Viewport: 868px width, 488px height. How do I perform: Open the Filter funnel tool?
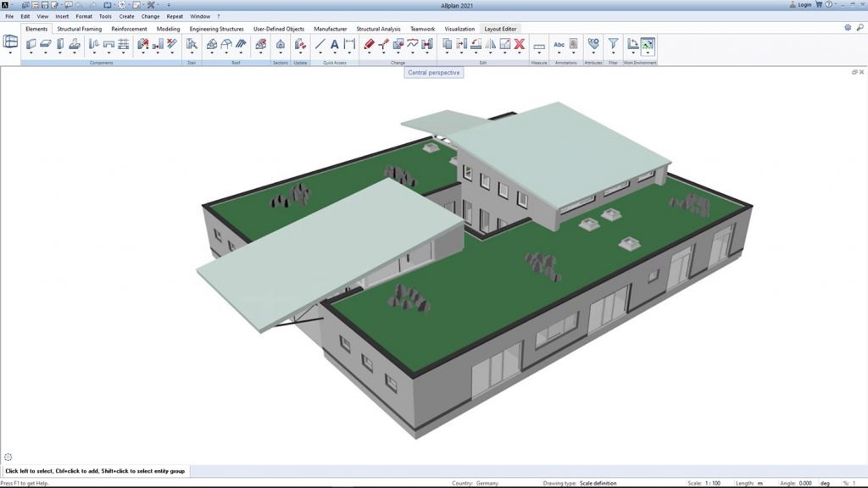[x=613, y=43]
